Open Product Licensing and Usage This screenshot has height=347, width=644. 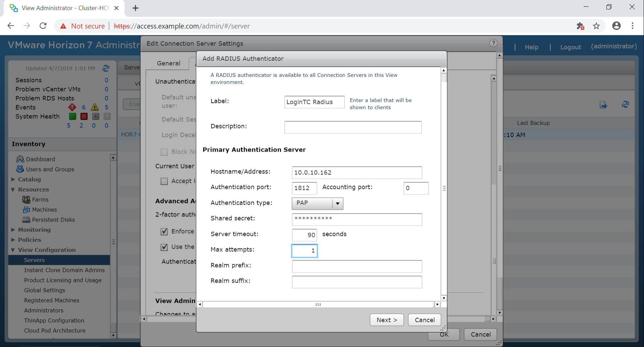(63, 280)
